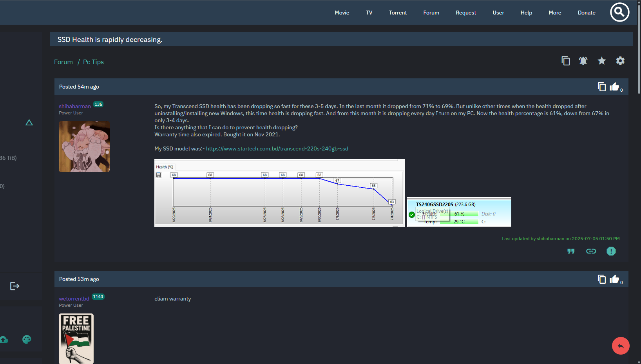The width and height of the screenshot is (641, 364).
Task: Open the theme palette icon
Action: [x=27, y=339]
